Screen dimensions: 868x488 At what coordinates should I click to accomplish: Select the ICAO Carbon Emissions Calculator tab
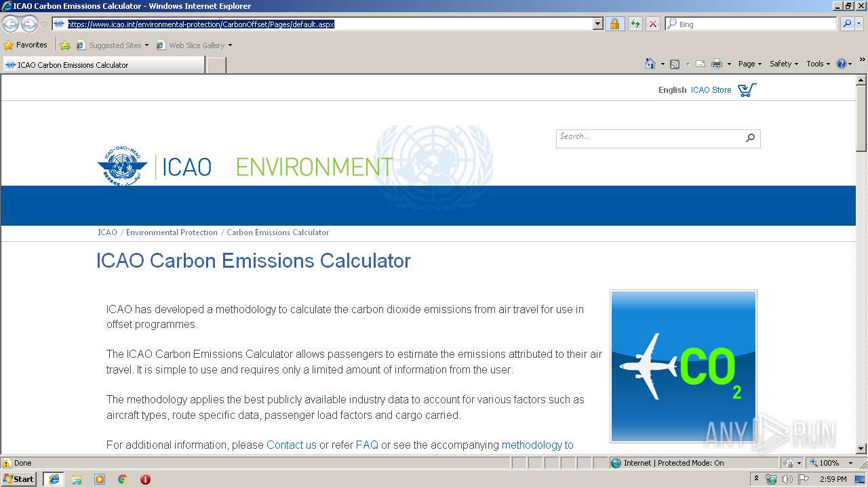click(103, 65)
